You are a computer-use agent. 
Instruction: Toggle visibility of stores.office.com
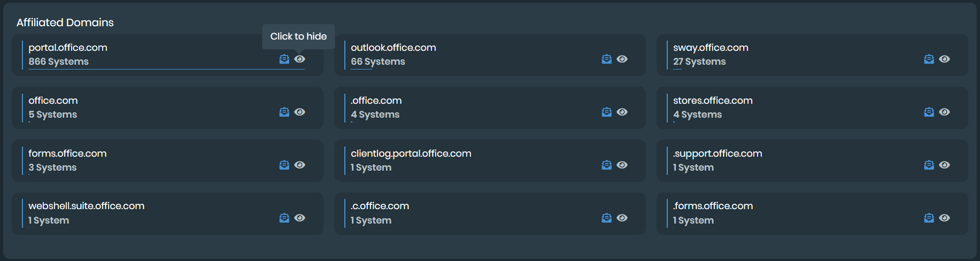click(945, 112)
